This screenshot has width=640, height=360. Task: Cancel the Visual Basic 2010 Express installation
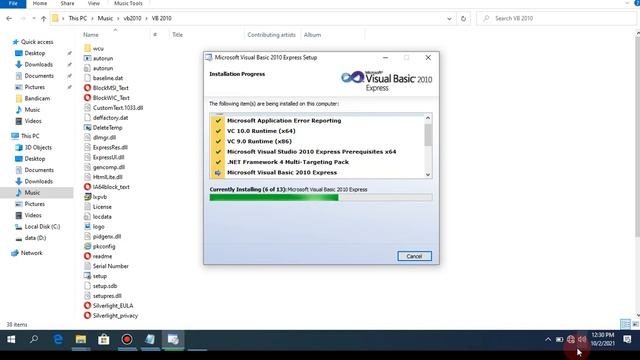coord(414,256)
